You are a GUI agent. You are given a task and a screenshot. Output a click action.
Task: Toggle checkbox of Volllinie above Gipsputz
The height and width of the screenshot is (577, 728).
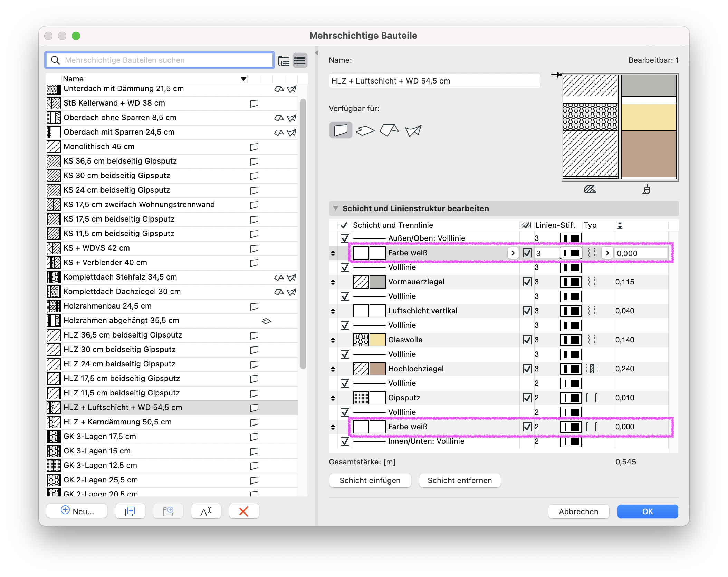point(345,383)
